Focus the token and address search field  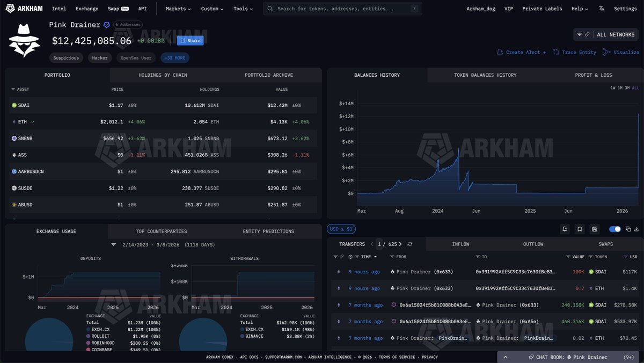click(x=342, y=9)
